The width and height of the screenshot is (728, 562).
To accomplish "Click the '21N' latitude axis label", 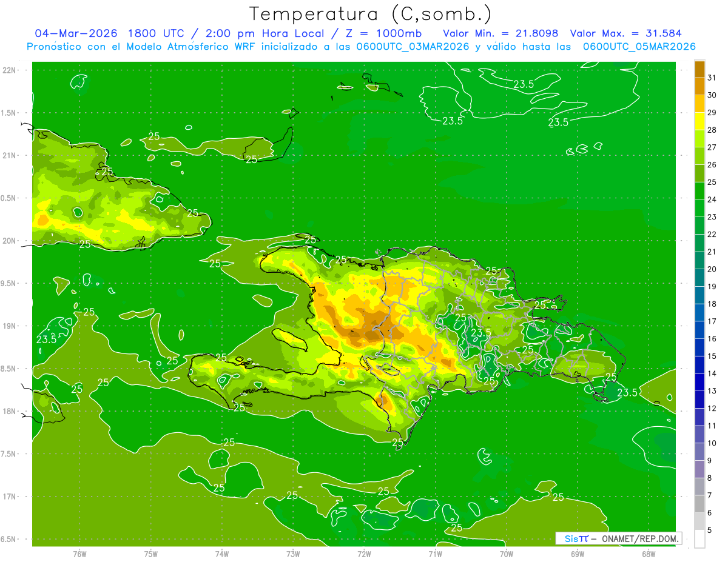I will pos(9,155).
